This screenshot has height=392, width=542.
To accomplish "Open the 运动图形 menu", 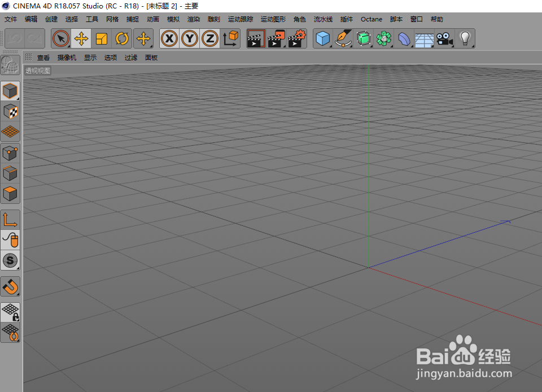I will (273, 19).
